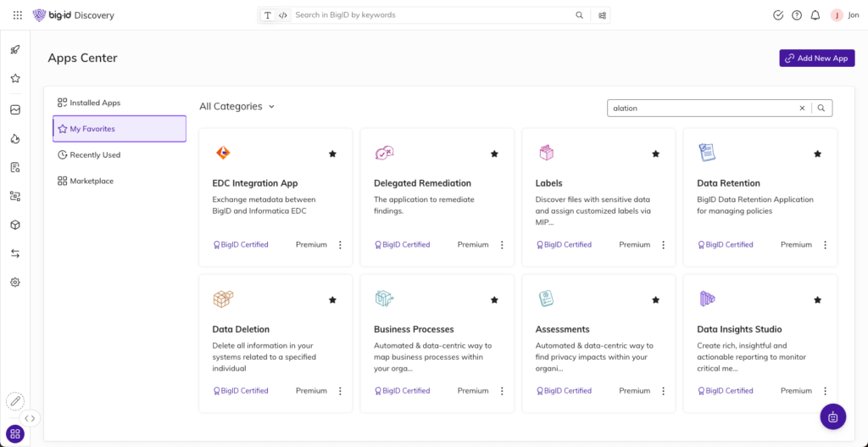Toggle favorite star on Data Insights Studio
The height and width of the screenshot is (447, 868).
[x=817, y=300]
